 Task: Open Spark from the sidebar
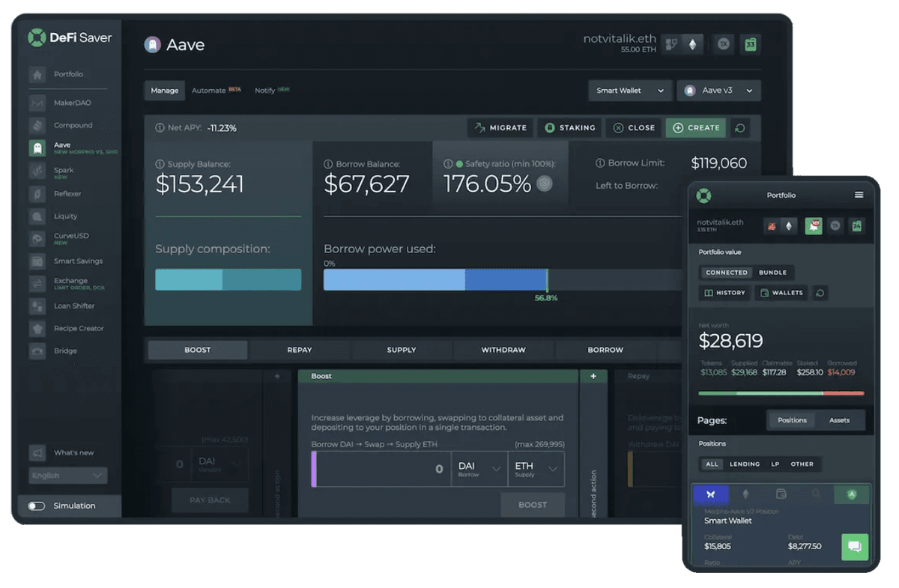click(52, 172)
